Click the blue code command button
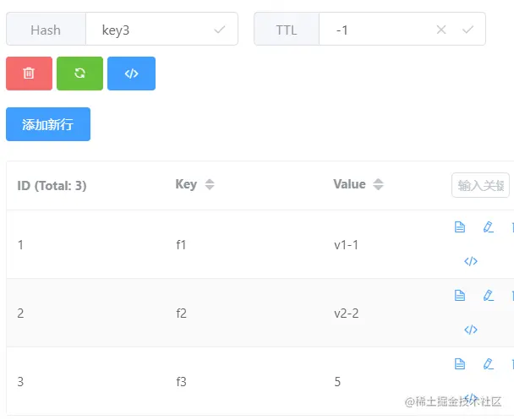This screenshot has width=514, height=420. (131, 74)
